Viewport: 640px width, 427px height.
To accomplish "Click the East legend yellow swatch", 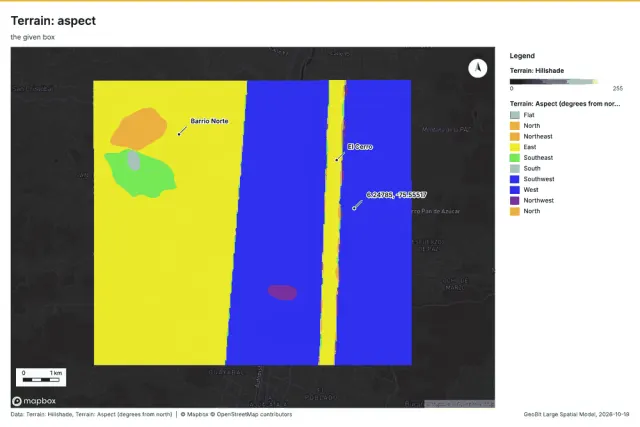I will tap(515, 147).
